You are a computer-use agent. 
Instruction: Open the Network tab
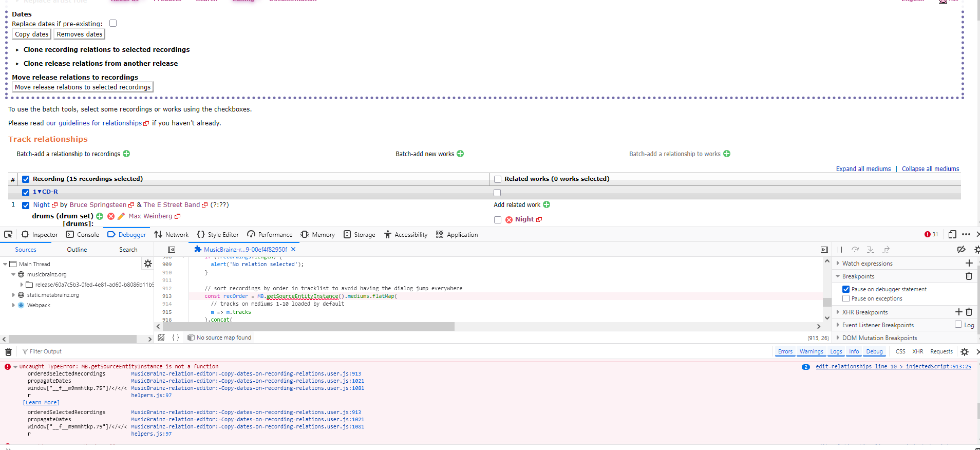click(172, 234)
